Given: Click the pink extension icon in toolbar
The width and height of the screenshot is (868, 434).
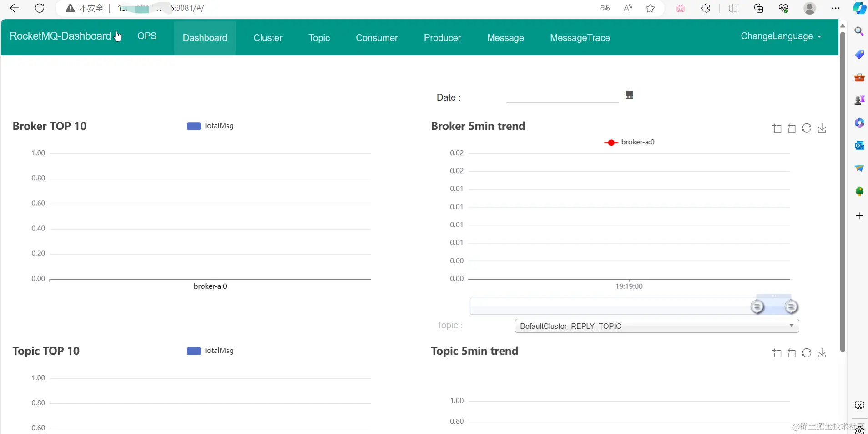Looking at the screenshot, I should tap(681, 8).
